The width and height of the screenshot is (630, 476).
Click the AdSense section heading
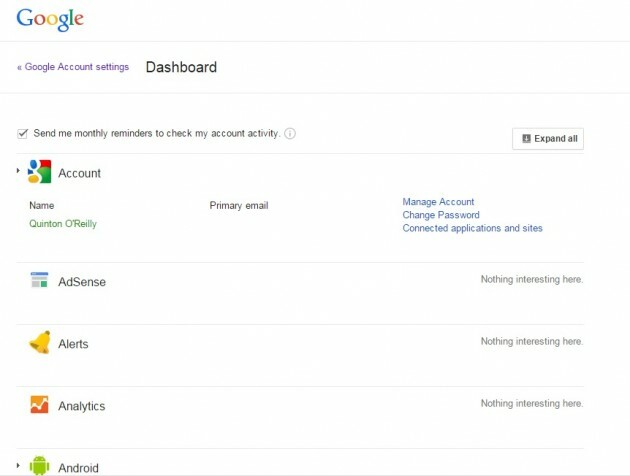(x=81, y=282)
